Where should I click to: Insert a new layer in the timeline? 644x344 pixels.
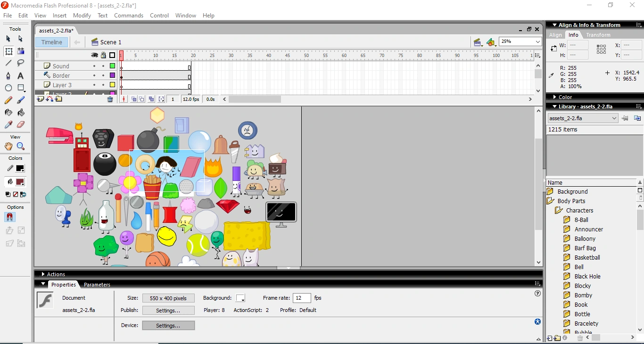pos(40,99)
